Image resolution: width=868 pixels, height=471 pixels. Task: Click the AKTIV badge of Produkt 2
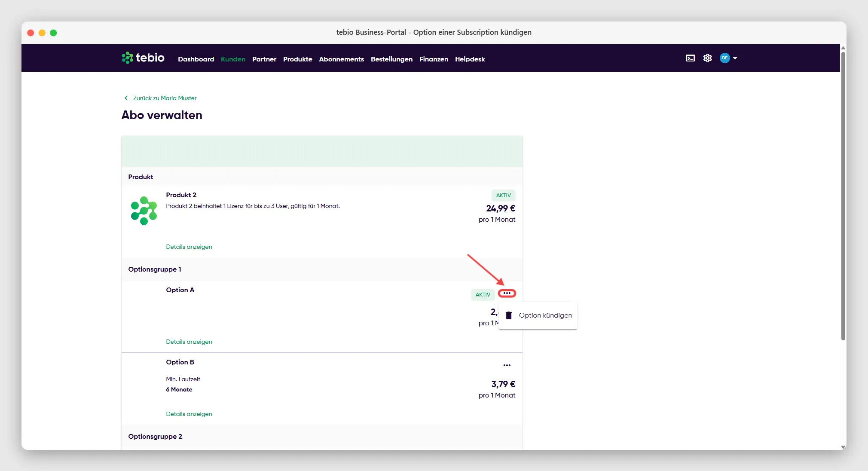coord(504,195)
